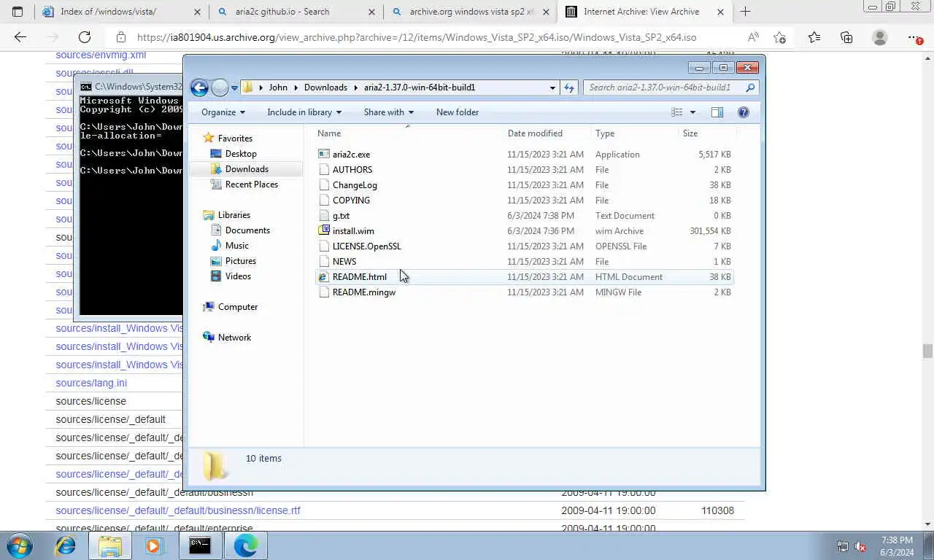Click Downloads in the address breadcrumb
The image size is (934, 560).
[x=325, y=87]
